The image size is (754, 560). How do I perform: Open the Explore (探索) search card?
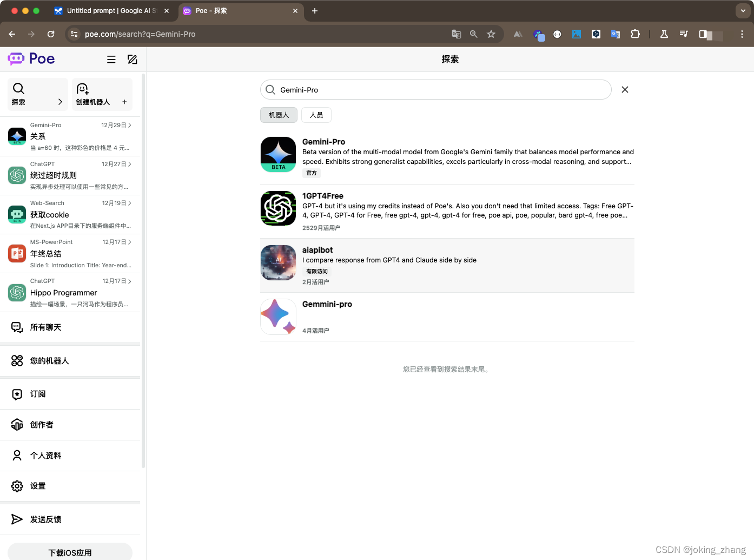tap(38, 94)
